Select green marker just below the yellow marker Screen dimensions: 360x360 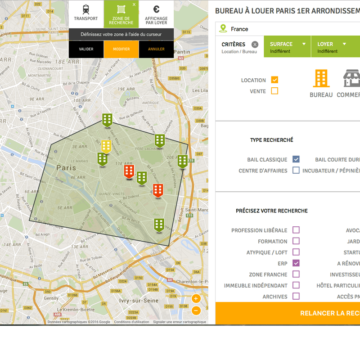coord(102,159)
